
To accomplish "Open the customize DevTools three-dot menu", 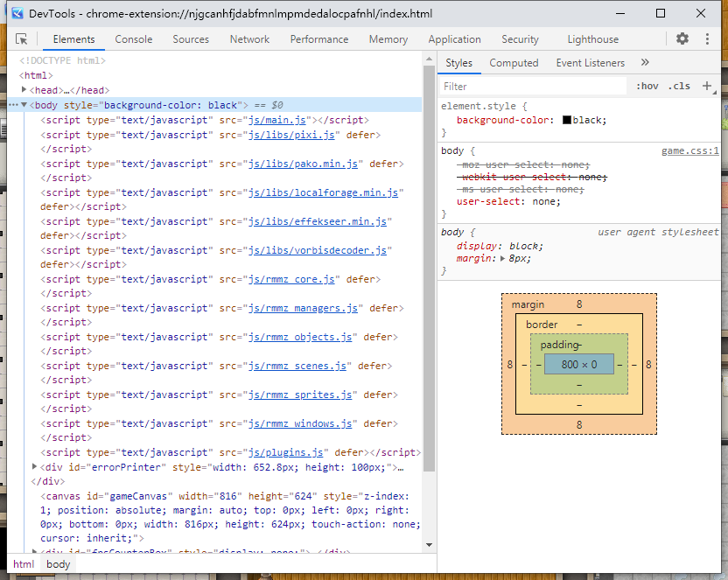I will pos(707,38).
